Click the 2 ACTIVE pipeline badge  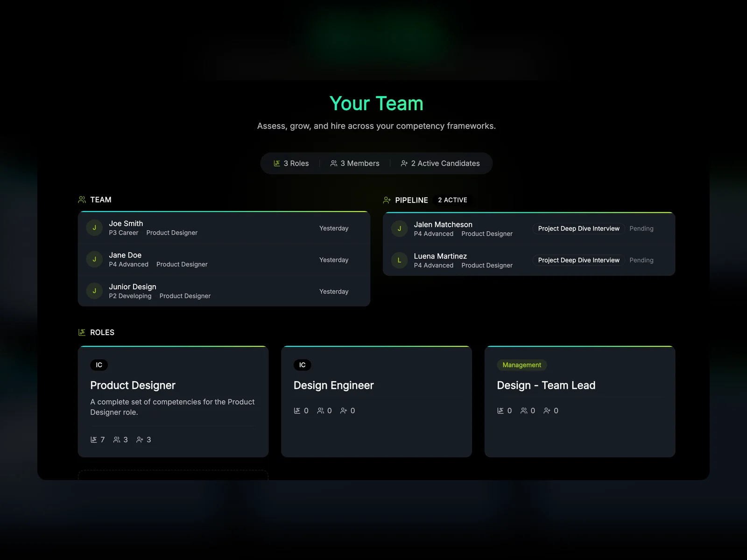[x=452, y=200]
